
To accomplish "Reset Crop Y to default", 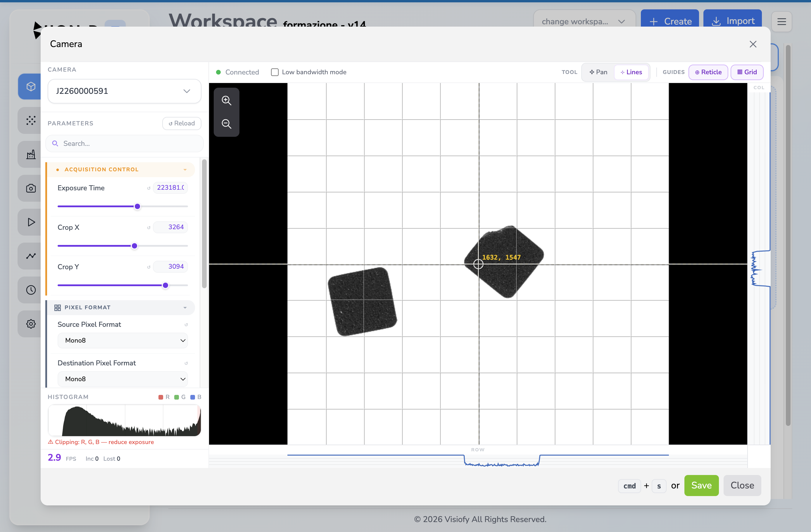I will [149, 267].
